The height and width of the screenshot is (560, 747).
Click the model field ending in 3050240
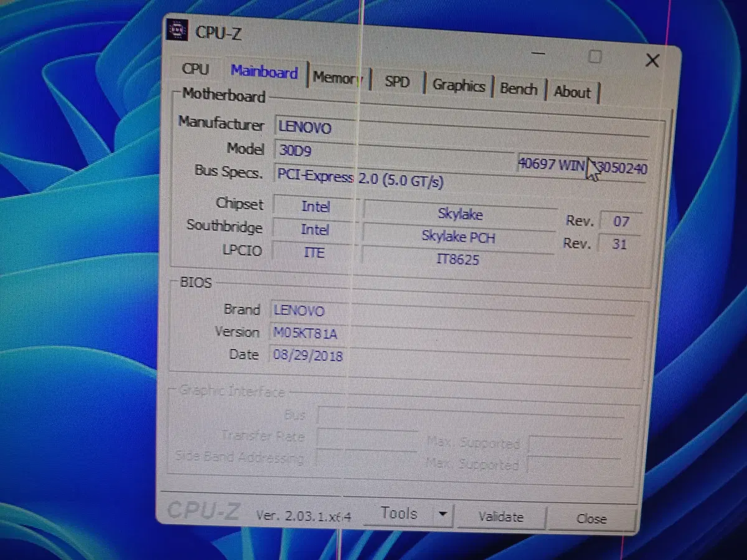pyautogui.click(x=583, y=167)
